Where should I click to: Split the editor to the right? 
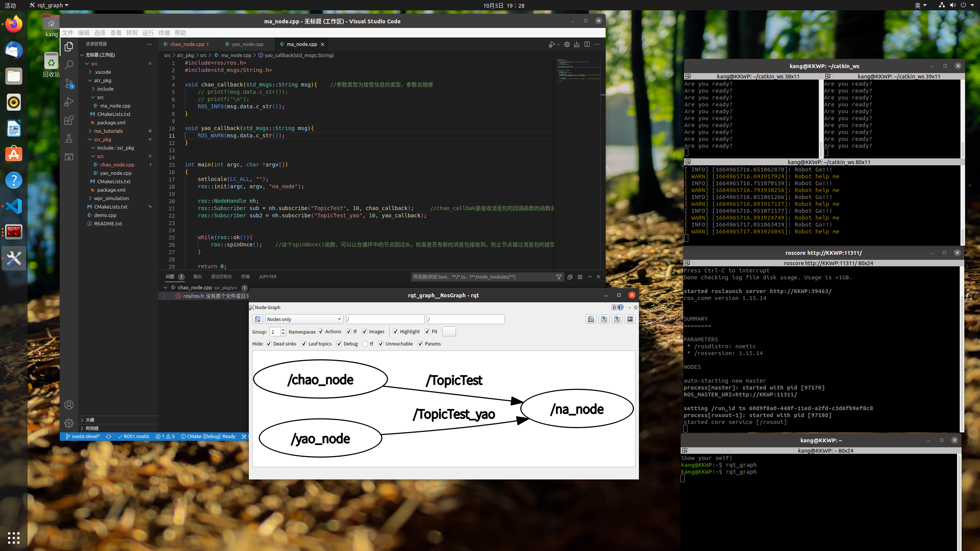click(x=587, y=44)
